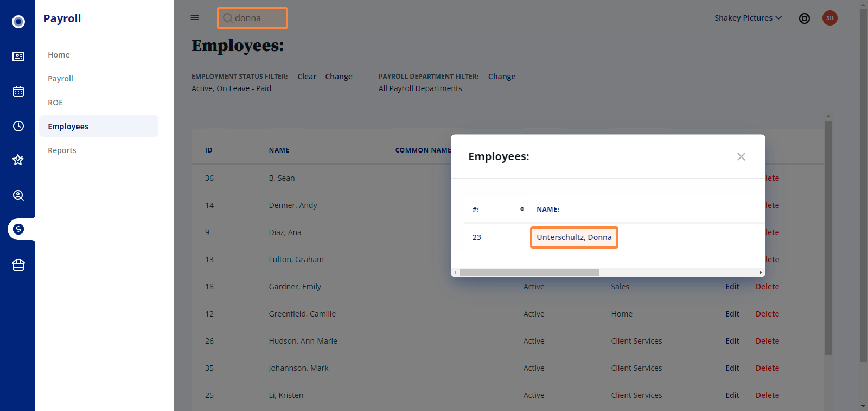Open the help lifebuoy icon
This screenshot has width=868, height=411.
pyautogui.click(x=804, y=18)
